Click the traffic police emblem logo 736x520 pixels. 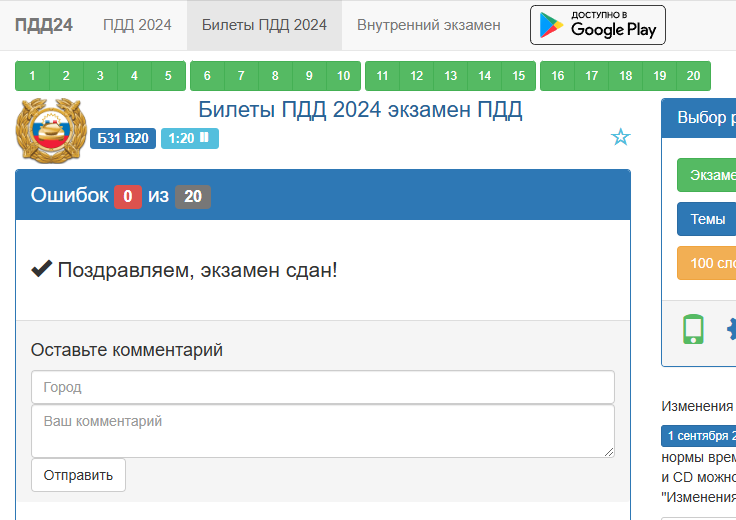tap(50, 130)
